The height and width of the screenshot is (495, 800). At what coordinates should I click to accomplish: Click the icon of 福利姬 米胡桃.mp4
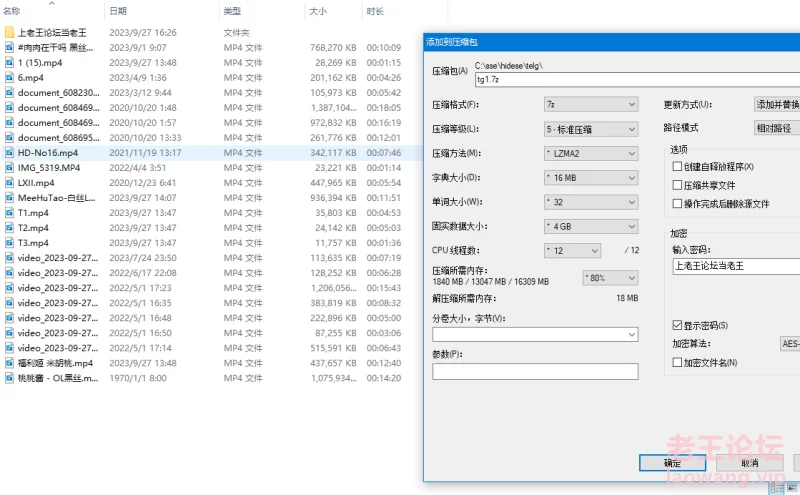(9, 363)
